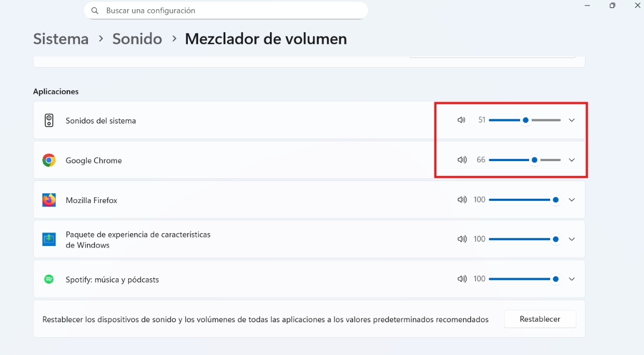Click the Buscar una configuración search field
Screen dimensions: 644x355
pos(225,10)
